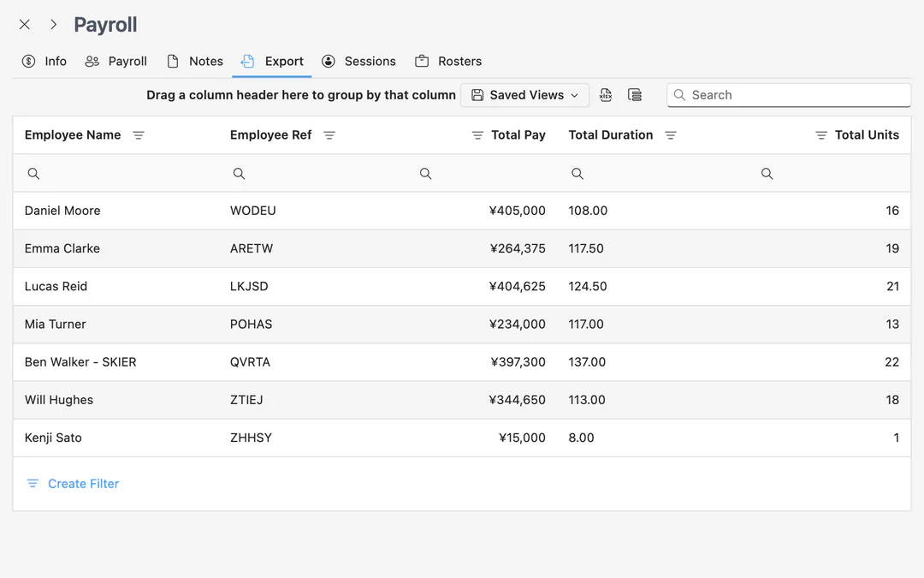Click the Search input field

[789, 95]
